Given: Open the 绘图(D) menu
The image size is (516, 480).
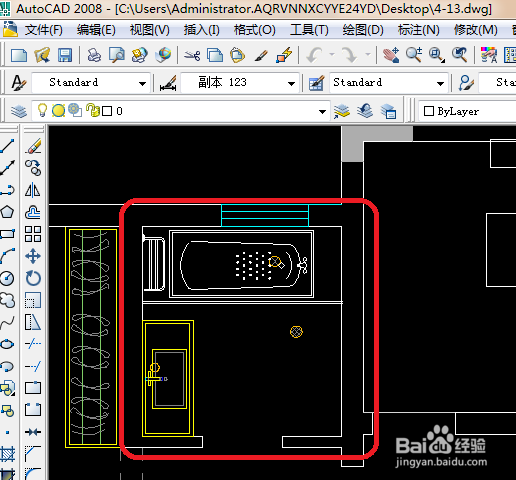Looking at the screenshot, I should (363, 30).
